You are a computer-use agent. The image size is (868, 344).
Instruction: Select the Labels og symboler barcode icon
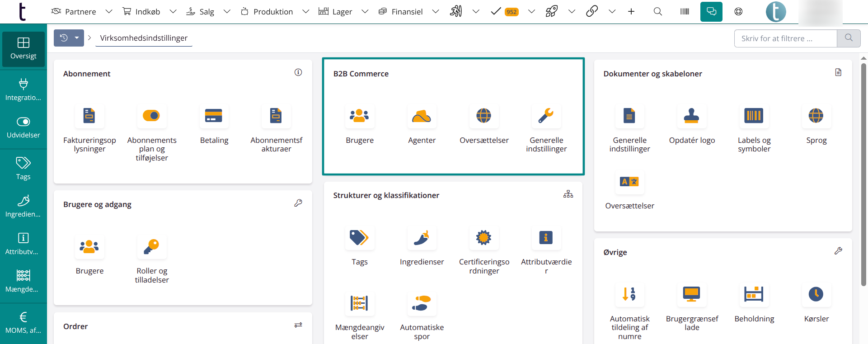point(754,116)
